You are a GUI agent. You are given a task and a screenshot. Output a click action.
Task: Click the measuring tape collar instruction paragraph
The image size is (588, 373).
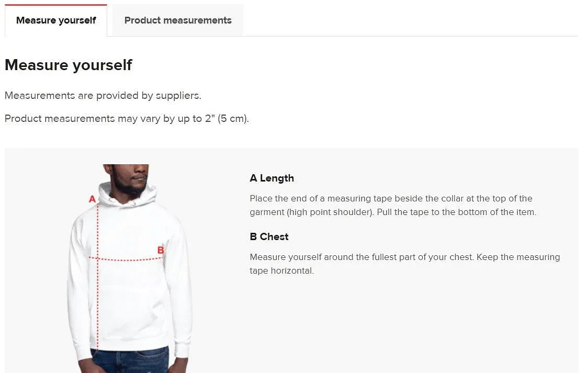pos(392,205)
